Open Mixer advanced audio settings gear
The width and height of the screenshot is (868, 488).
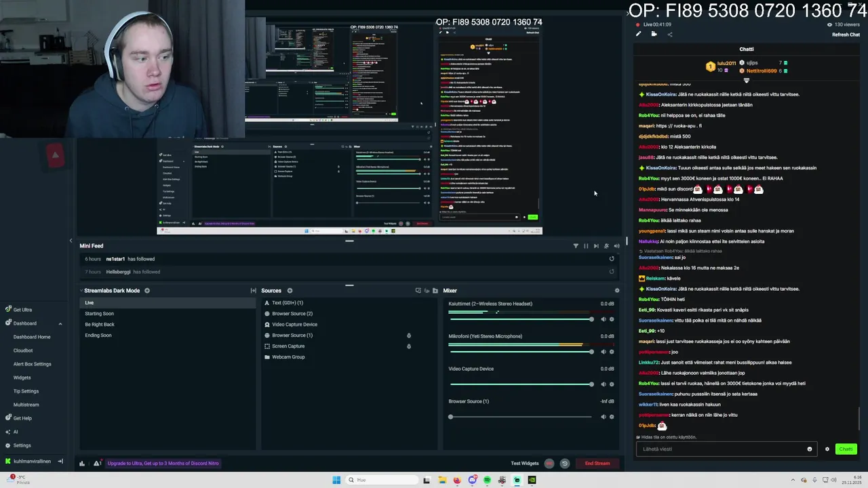(616, 291)
